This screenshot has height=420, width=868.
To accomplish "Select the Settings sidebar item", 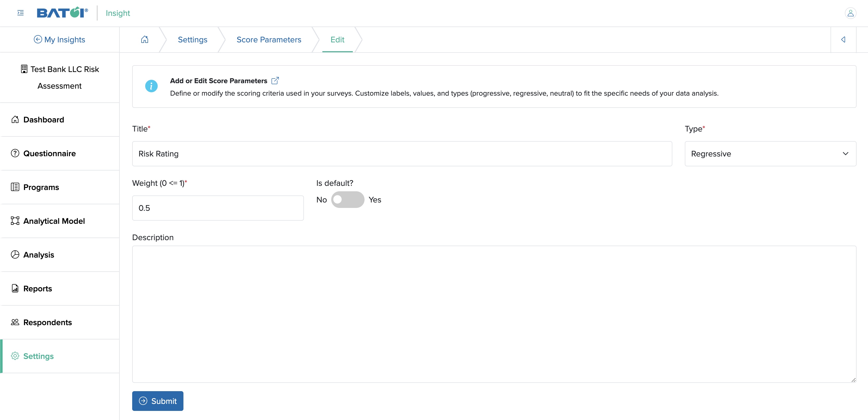I will 60,356.
